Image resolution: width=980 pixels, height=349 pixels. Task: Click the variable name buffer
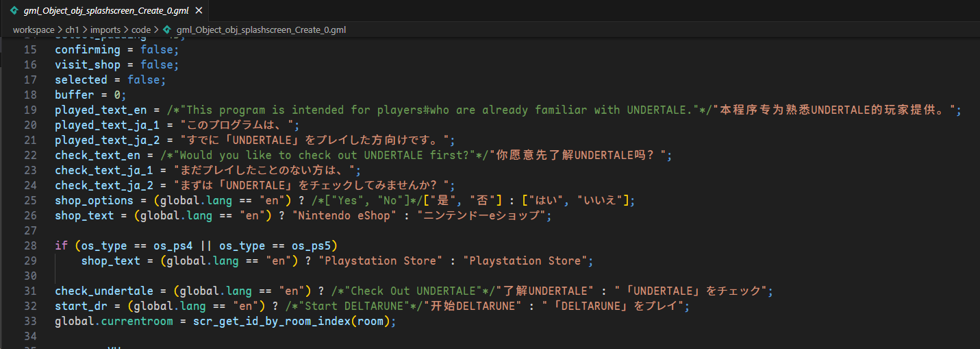tap(75, 95)
